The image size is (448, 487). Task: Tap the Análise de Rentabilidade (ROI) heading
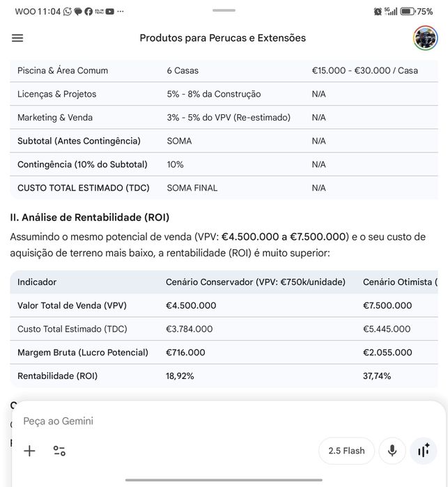[90, 217]
